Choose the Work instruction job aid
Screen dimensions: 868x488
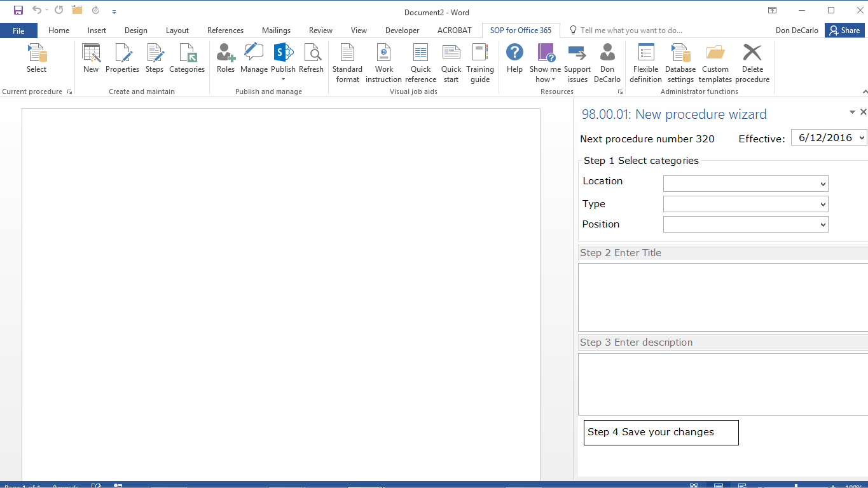(x=383, y=63)
